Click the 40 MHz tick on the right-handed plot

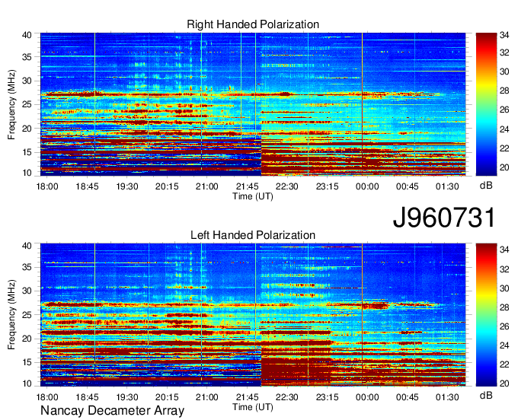tap(27, 35)
